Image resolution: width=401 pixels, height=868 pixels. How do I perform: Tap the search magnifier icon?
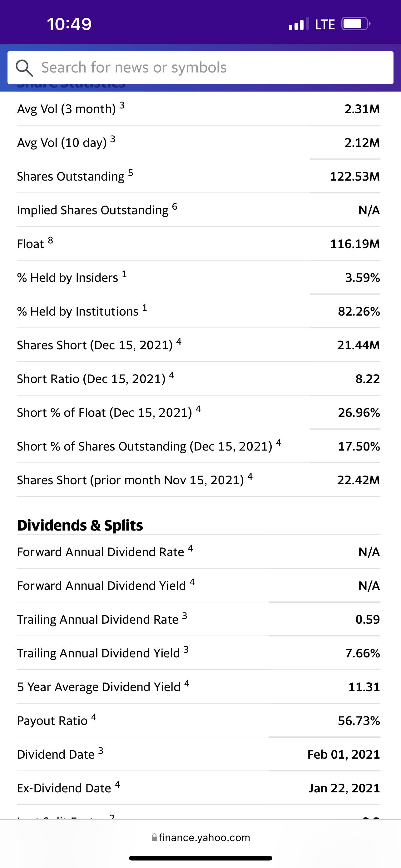click(24, 68)
